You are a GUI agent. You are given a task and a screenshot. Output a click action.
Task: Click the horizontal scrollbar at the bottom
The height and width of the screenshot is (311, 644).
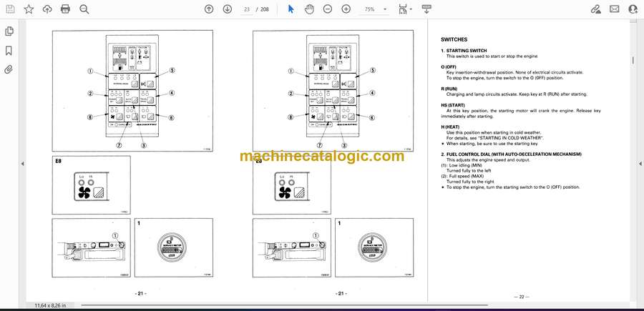click(284, 305)
